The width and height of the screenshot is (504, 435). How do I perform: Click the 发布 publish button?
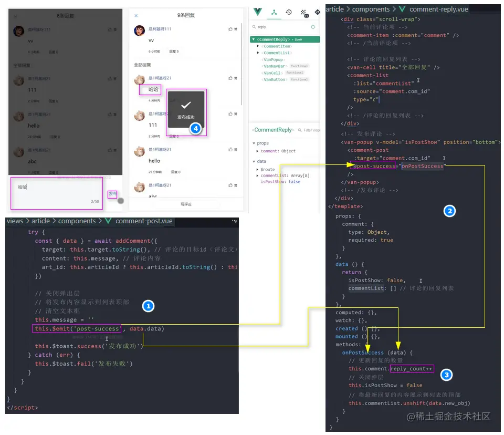(x=112, y=194)
